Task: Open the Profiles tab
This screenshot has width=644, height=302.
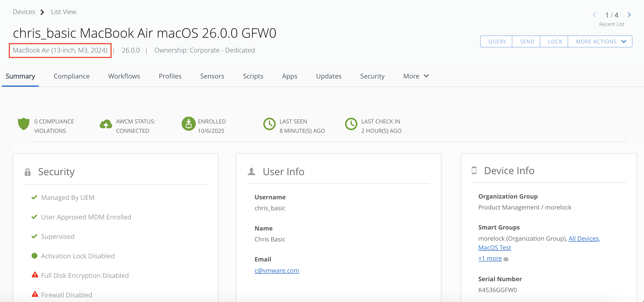Action: 170,76
